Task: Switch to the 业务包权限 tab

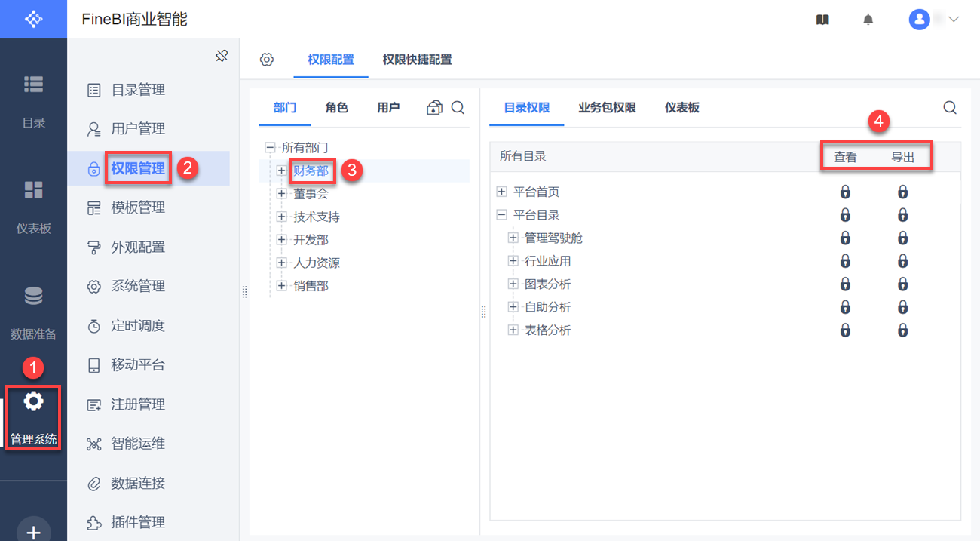Action: [607, 108]
